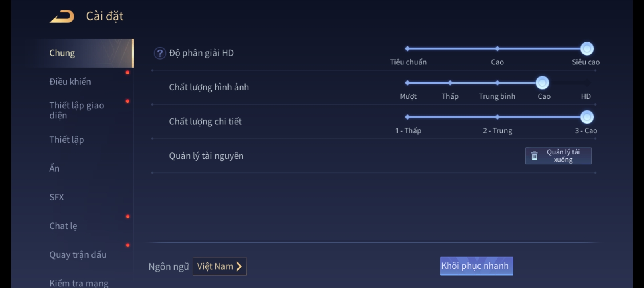Screen dimensions: 644x288
Task: Set HD resolution slider to Cao
Action: coord(497,49)
